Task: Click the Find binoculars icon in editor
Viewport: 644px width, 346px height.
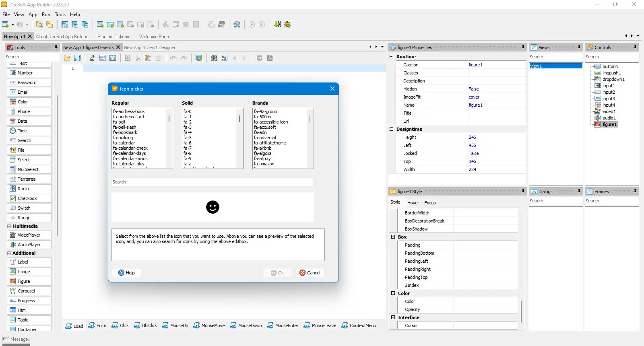Action: (214, 58)
